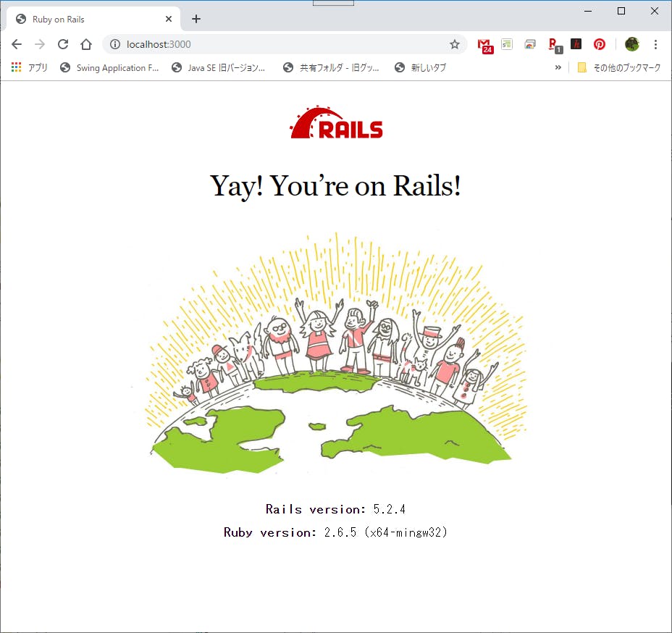Image resolution: width=672 pixels, height=633 pixels.
Task: Minimize the Chrome window
Action: [x=588, y=11]
